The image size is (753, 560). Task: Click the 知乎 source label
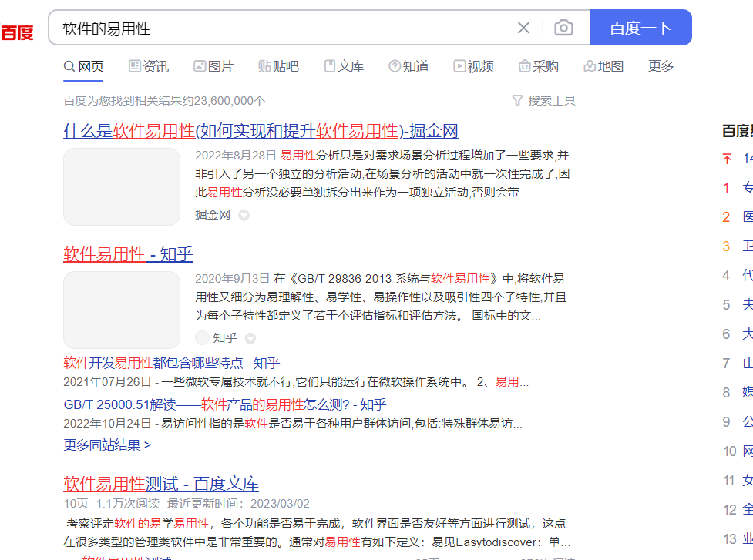coord(225,338)
